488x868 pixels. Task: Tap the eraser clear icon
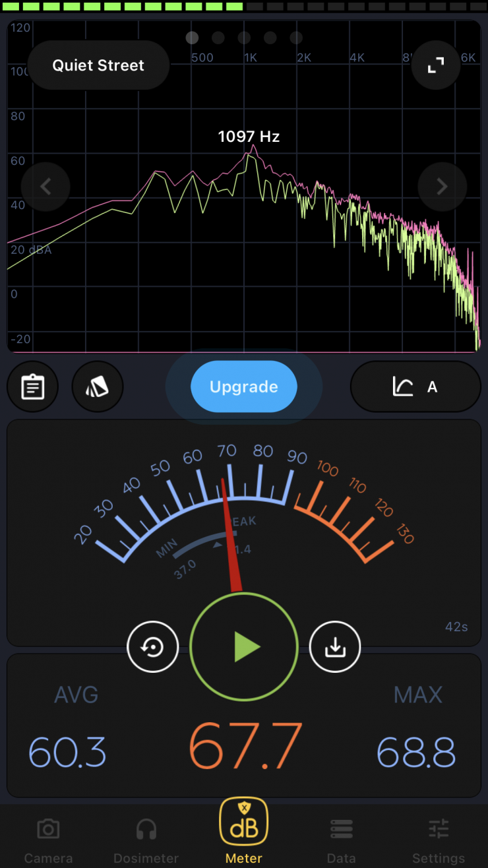tap(98, 387)
